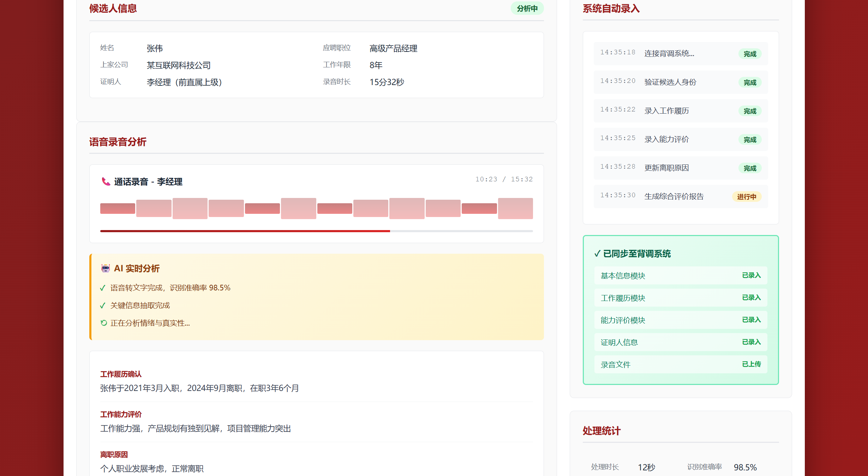Image resolution: width=868 pixels, height=476 pixels.
Task: Click the 分析中 status badge
Action: 527,8
